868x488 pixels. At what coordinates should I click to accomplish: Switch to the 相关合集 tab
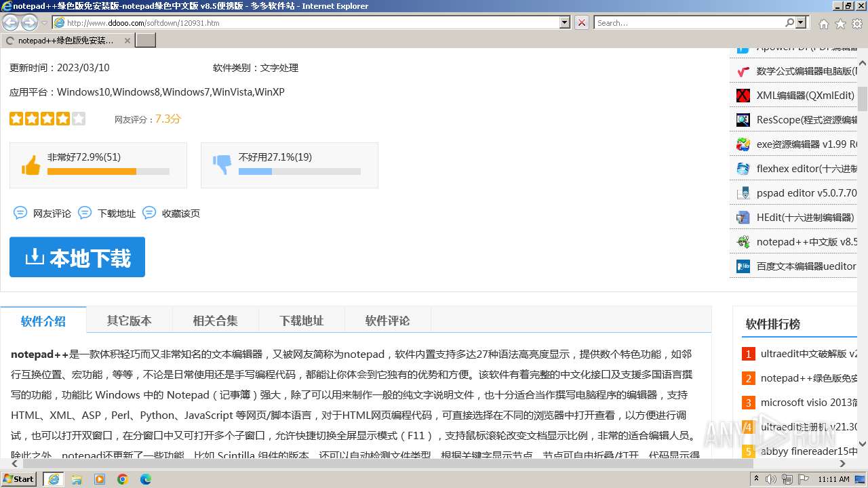215,321
